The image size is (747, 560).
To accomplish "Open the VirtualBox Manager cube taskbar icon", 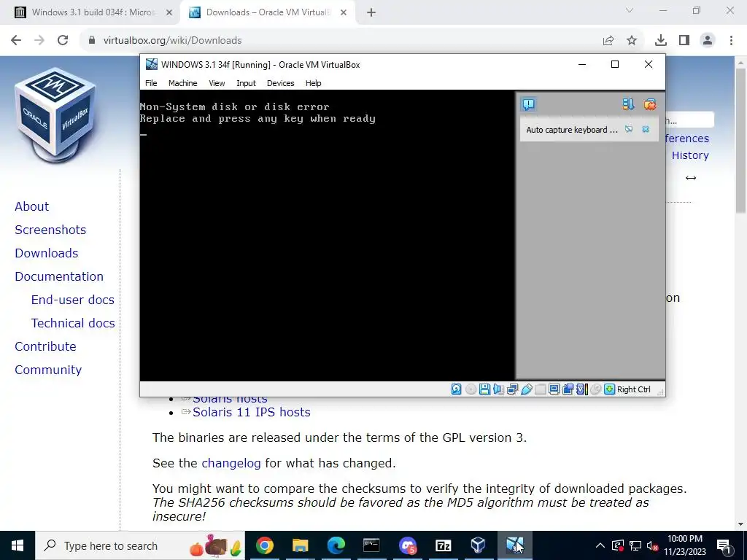I will (479, 545).
